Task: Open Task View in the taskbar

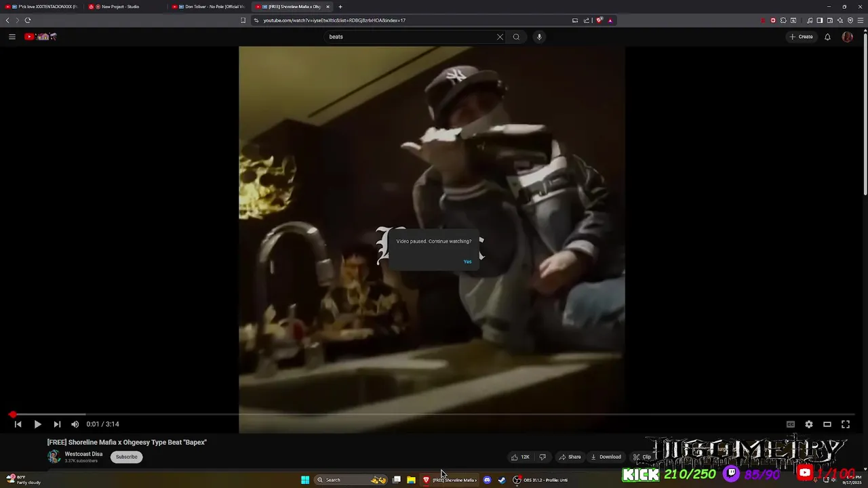Action: pyautogui.click(x=397, y=480)
